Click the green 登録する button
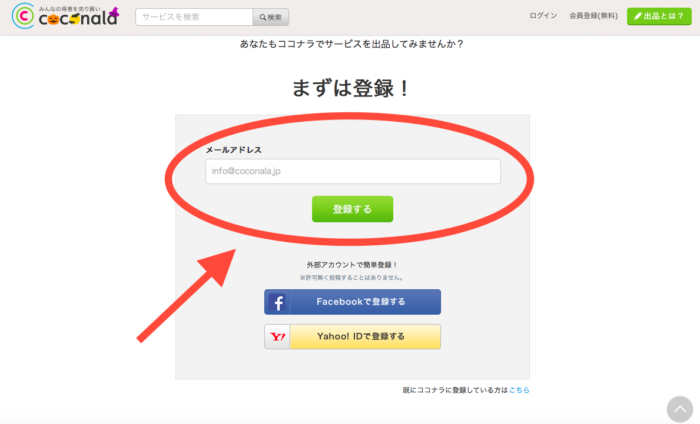Image resolution: width=700 pixels, height=424 pixels. (352, 209)
